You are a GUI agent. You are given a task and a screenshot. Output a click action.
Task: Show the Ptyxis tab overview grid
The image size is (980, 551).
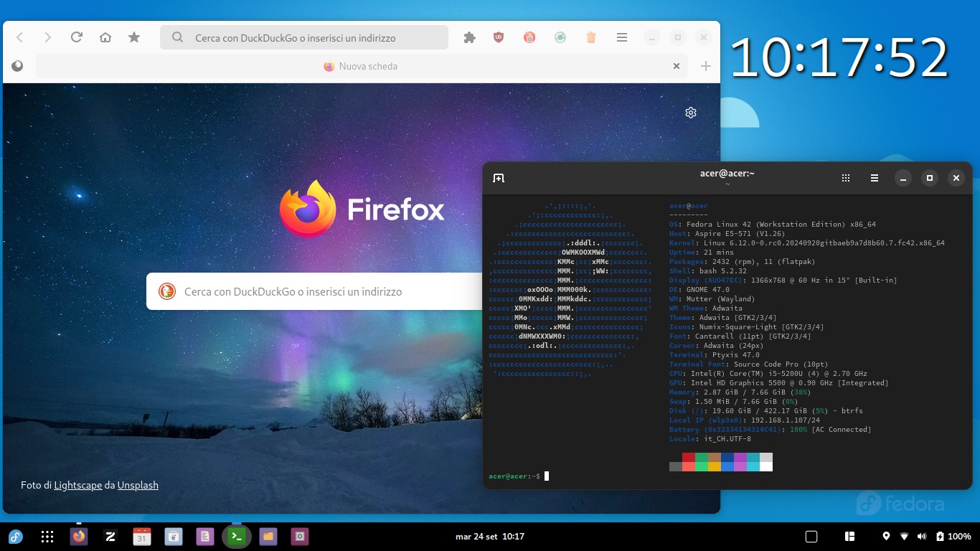click(846, 178)
